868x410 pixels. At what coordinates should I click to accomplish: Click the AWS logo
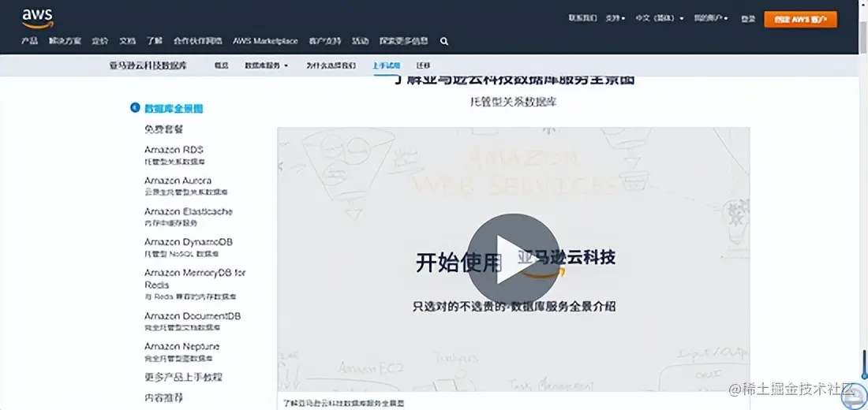(38, 18)
